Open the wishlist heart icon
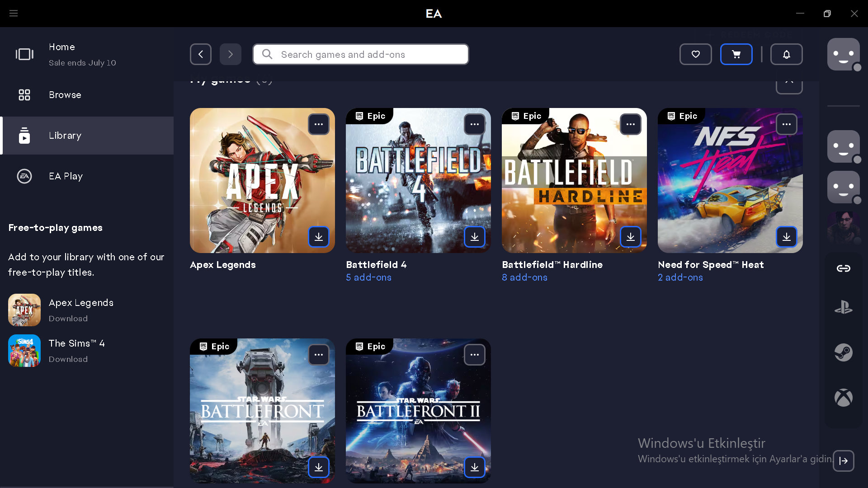This screenshot has height=488, width=868. (x=696, y=54)
